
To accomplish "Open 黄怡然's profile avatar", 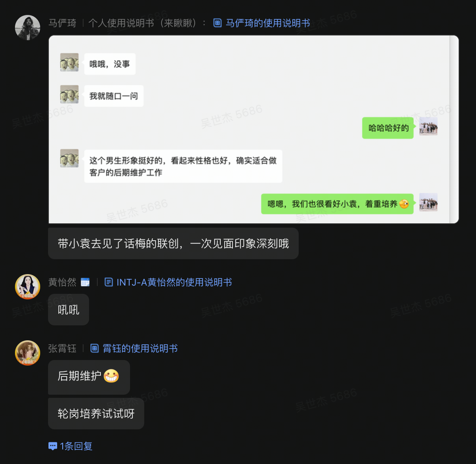I will 28,287.
